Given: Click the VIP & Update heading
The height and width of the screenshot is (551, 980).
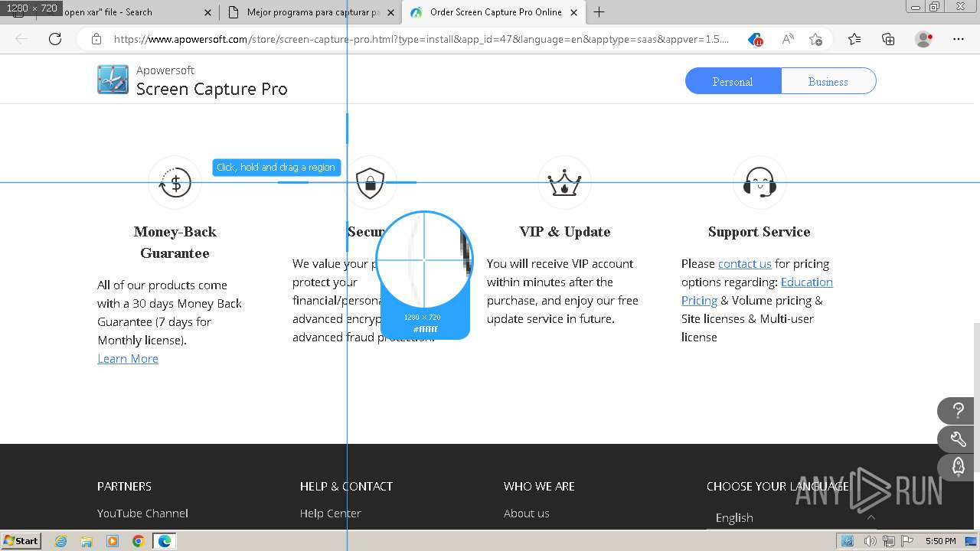Looking at the screenshot, I should pyautogui.click(x=565, y=232).
